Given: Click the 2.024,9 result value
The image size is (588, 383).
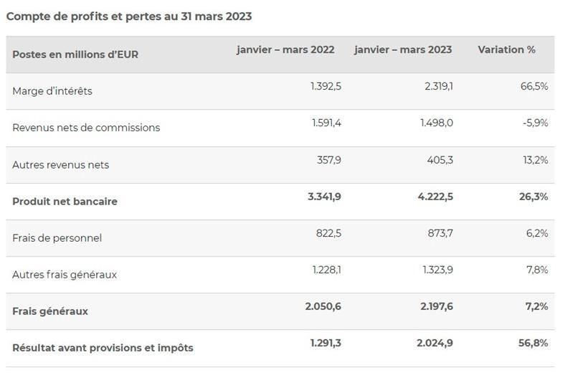Looking at the screenshot, I should click(435, 343).
